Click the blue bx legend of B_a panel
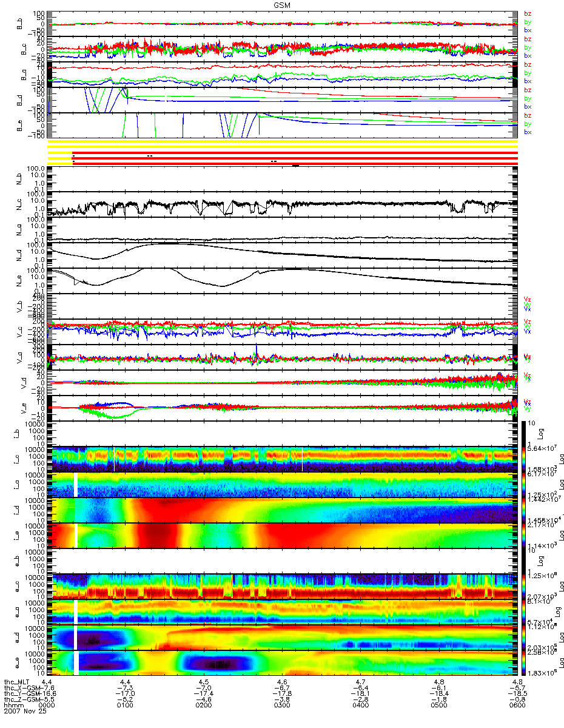The image size is (564, 728). (528, 81)
